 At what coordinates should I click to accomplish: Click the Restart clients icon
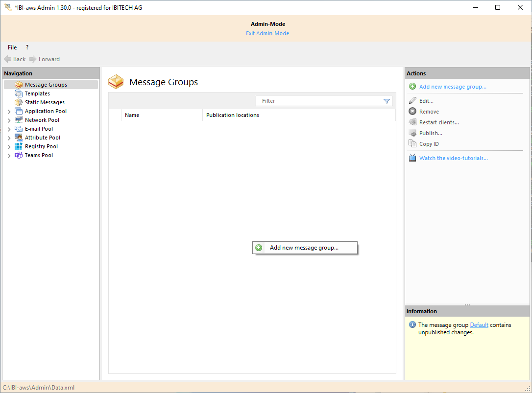click(412, 122)
